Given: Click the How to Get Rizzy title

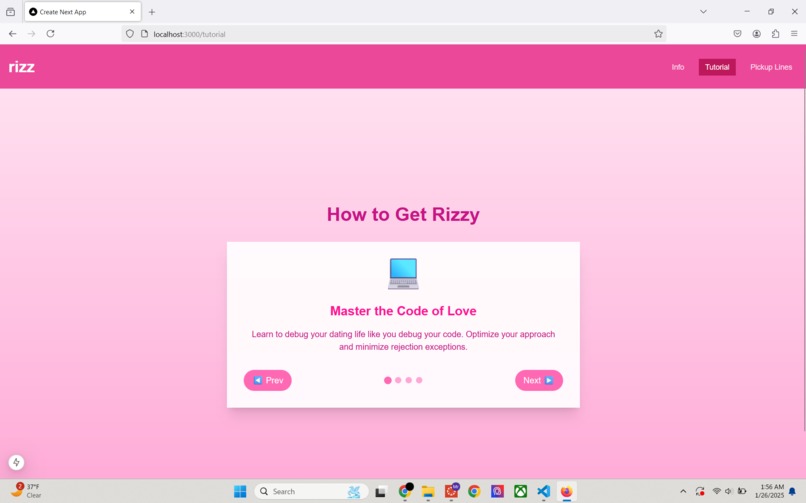Looking at the screenshot, I should pyautogui.click(x=403, y=214).
